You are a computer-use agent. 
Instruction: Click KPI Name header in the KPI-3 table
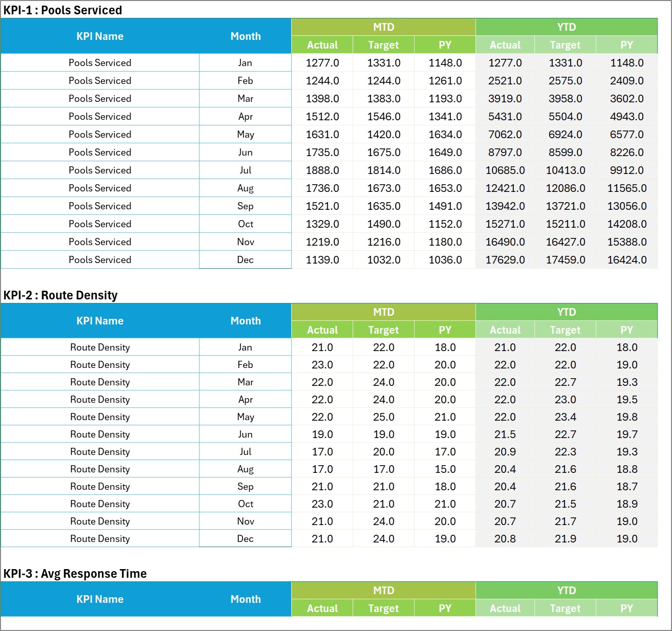(100, 599)
